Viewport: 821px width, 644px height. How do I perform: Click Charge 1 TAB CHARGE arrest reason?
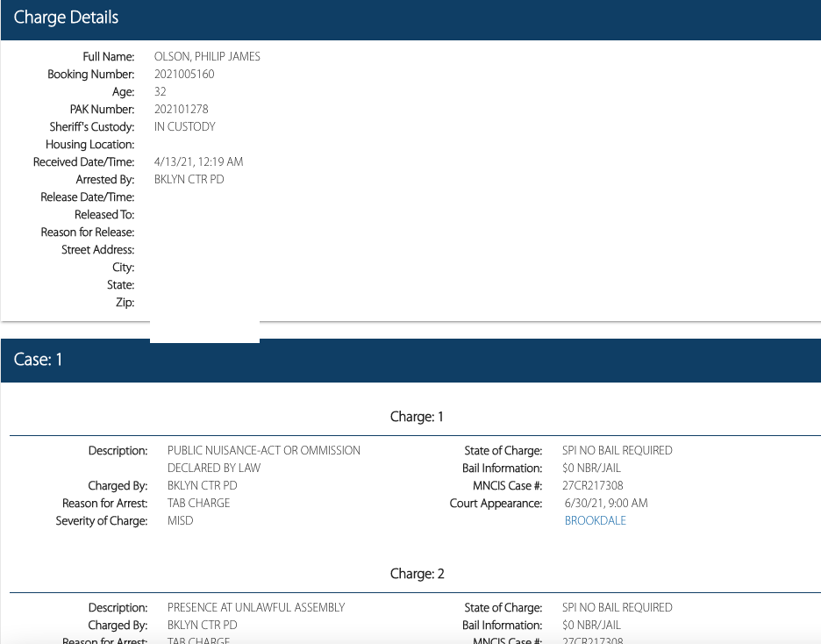[198, 503]
